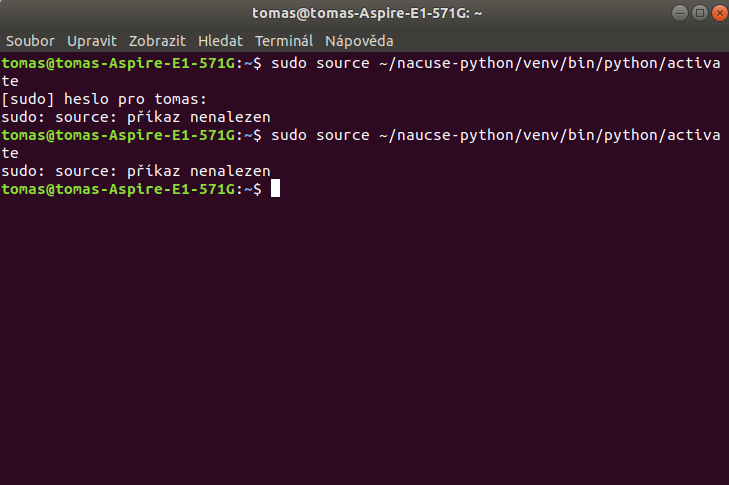Viewport: 729px width, 485px height.
Task: Click the second command containing naucse-python
Action: point(496,135)
